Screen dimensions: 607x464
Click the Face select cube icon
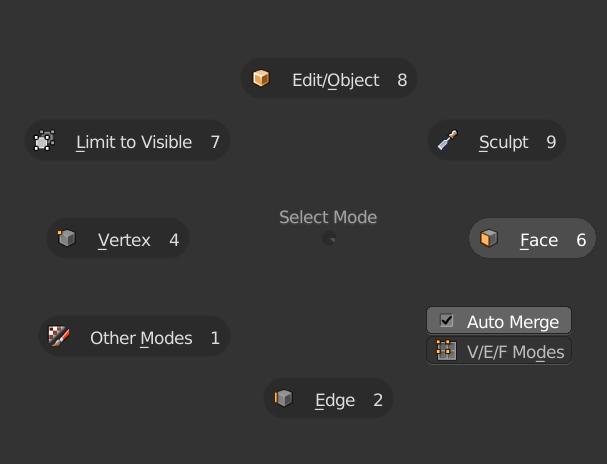pos(489,239)
